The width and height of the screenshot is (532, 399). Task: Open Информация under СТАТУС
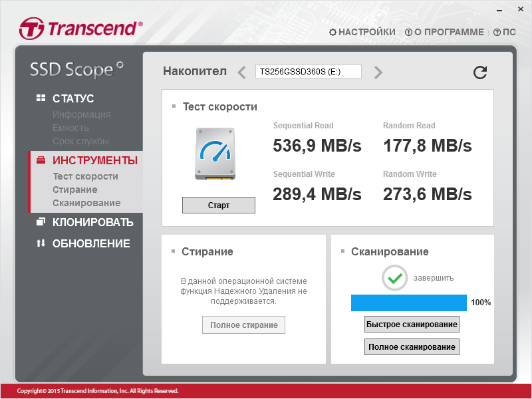(81, 114)
